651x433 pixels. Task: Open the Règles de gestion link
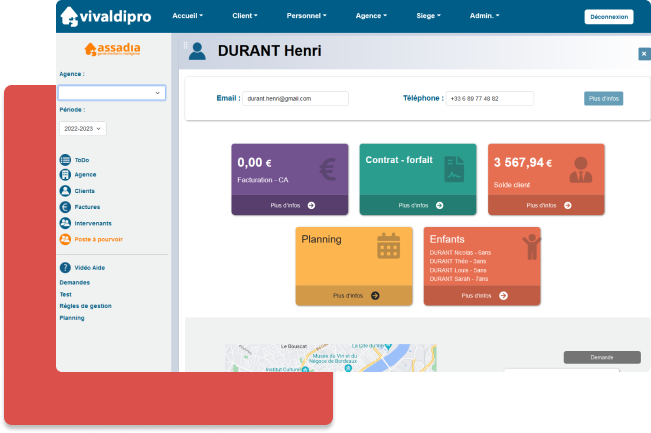(86, 306)
